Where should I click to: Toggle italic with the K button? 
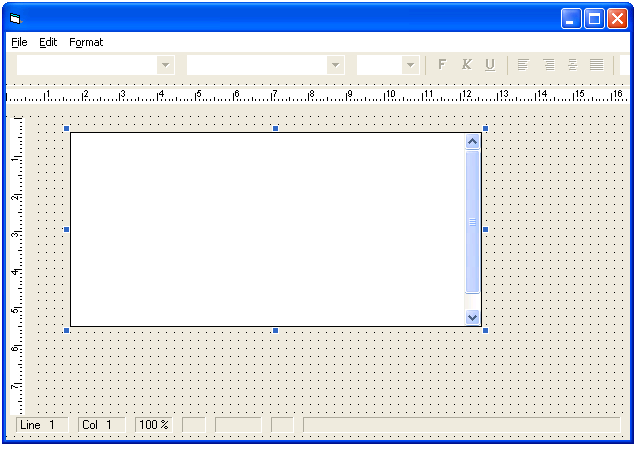pyautogui.click(x=467, y=65)
